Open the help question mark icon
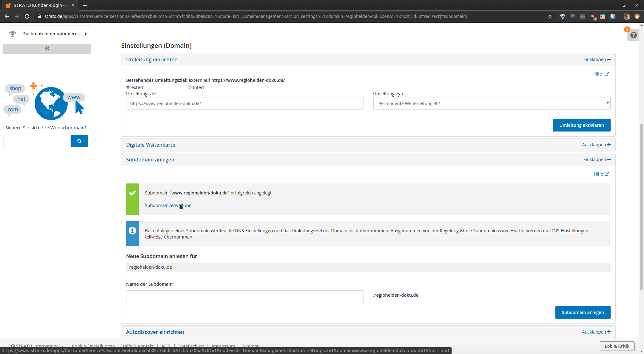The image size is (644, 354). click(634, 35)
